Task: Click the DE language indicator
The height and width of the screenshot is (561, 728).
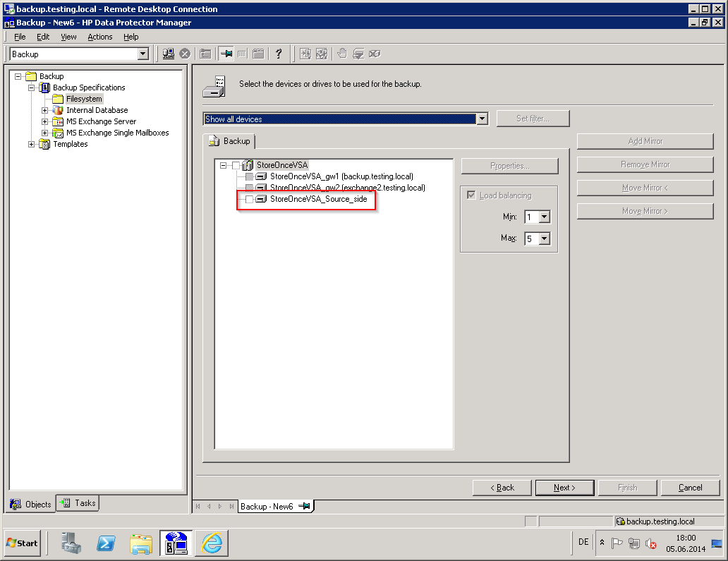Action: point(583,542)
